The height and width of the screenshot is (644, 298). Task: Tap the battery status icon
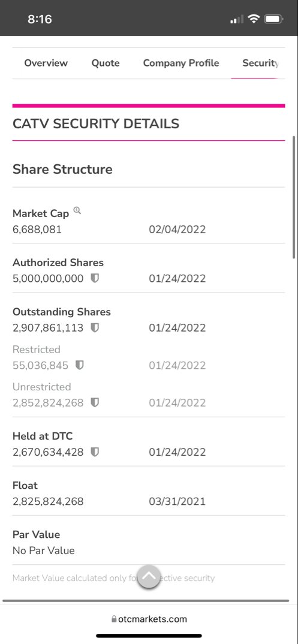[273, 19]
